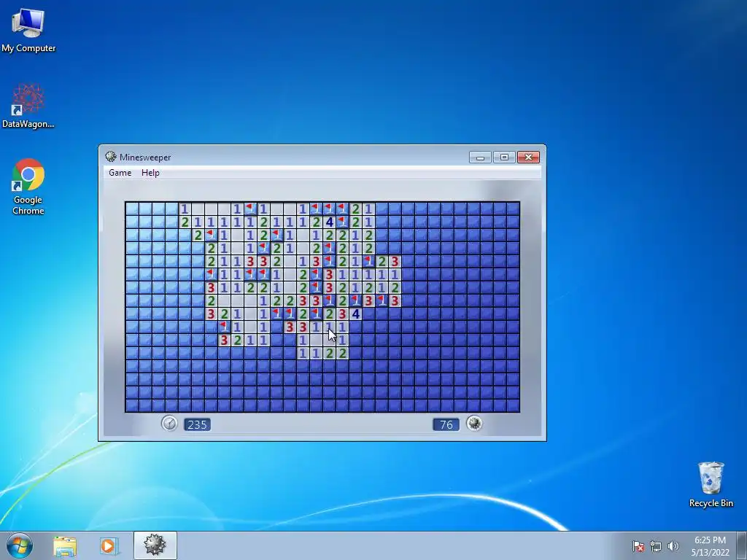Open Windows Explorer from the taskbar
Viewport: 747px width, 560px height.
[x=65, y=546]
